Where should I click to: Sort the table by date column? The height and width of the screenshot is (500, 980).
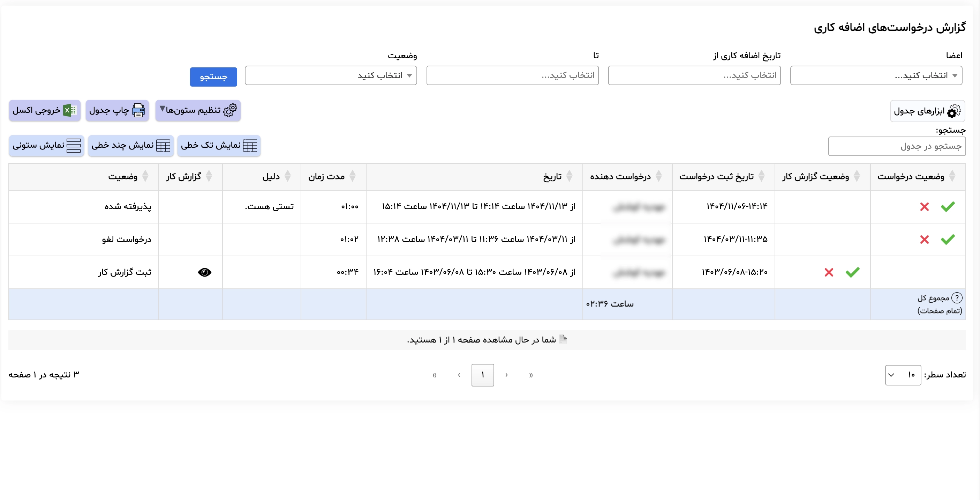tap(569, 176)
